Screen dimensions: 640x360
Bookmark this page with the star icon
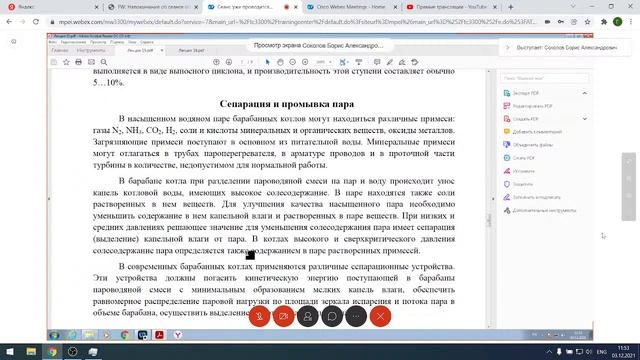(x=587, y=22)
